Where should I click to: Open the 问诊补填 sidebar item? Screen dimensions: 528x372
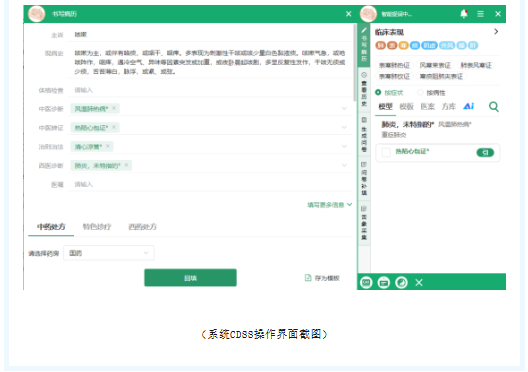point(364,178)
